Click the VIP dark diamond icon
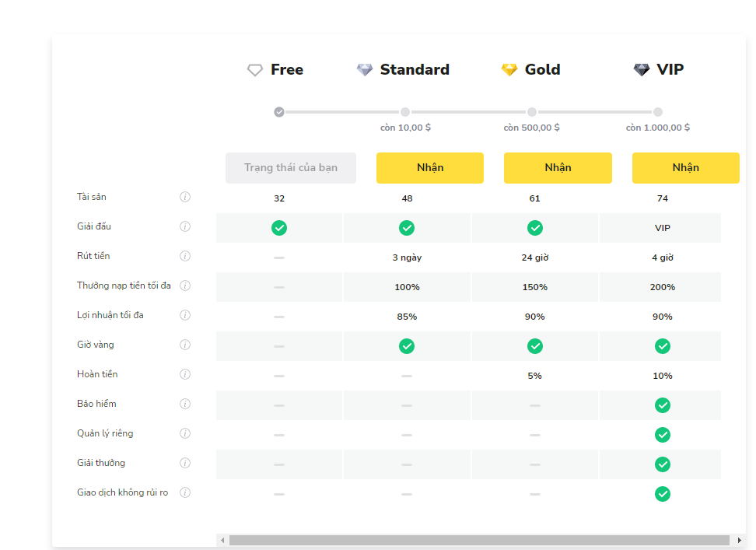The width and height of the screenshot is (756, 550). (641, 70)
